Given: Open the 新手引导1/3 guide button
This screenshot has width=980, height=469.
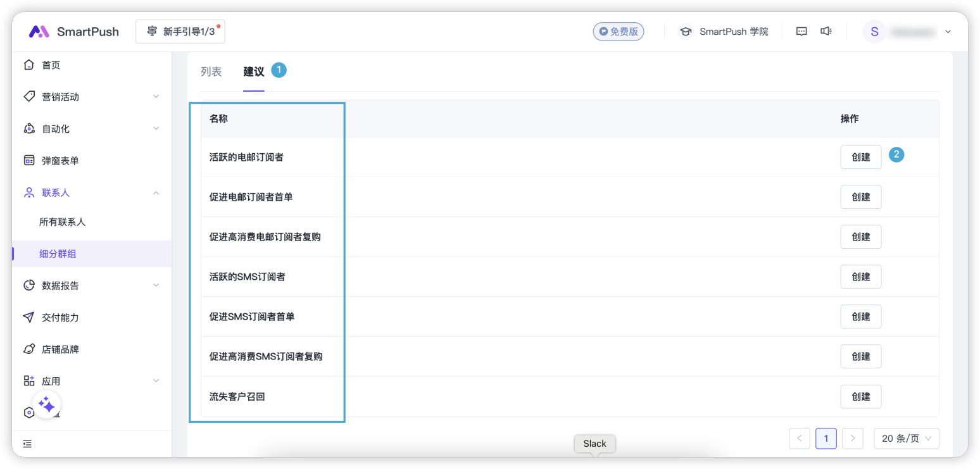Looking at the screenshot, I should pos(180,32).
